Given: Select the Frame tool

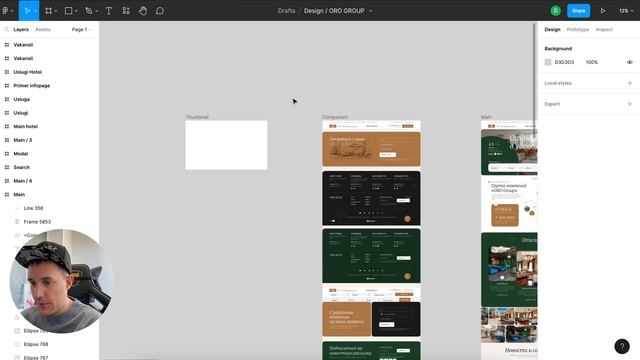Looking at the screenshot, I should click(49, 11).
